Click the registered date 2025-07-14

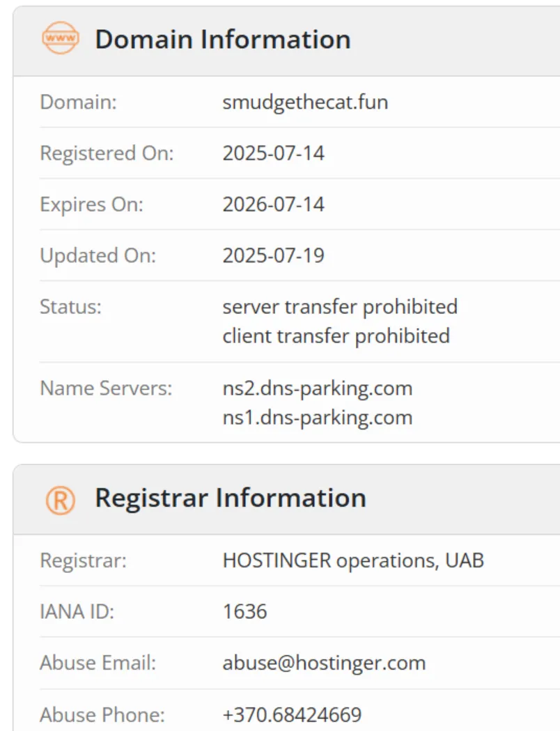click(273, 153)
